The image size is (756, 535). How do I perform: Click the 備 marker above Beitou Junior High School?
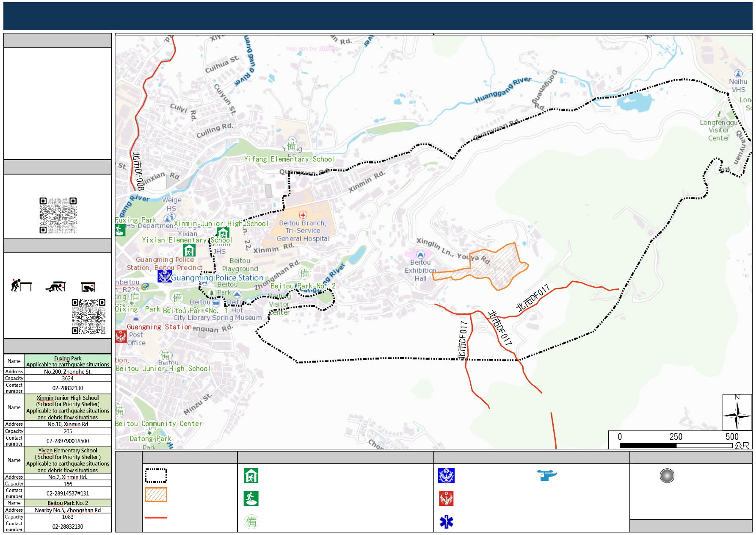tap(165, 355)
